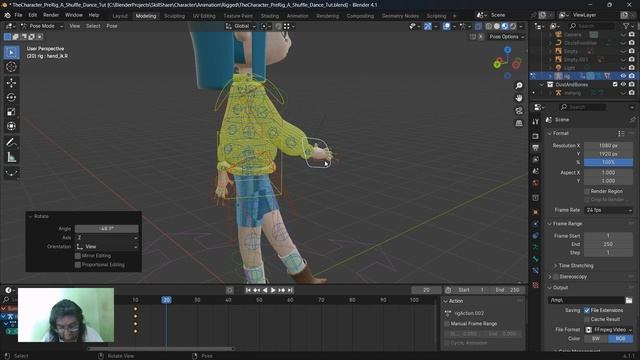Toggle the camera view icon
Image resolution: width=640 pixels, height=360 pixels.
point(519,111)
